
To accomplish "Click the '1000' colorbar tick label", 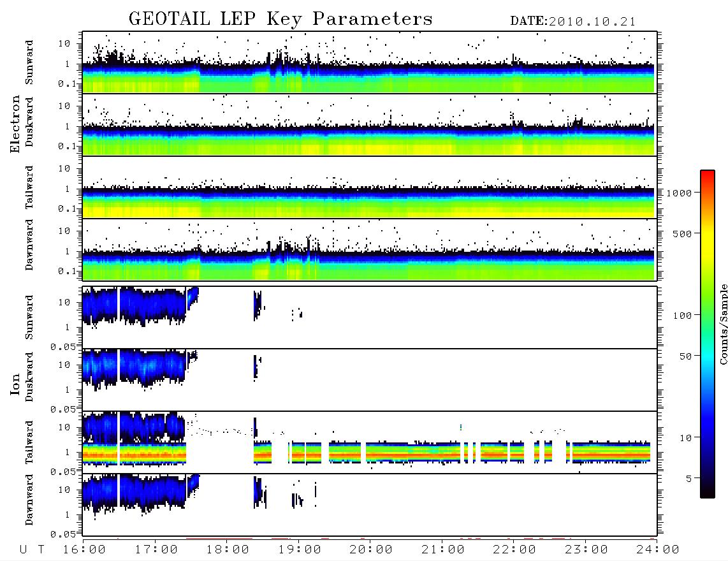I will point(679,193).
